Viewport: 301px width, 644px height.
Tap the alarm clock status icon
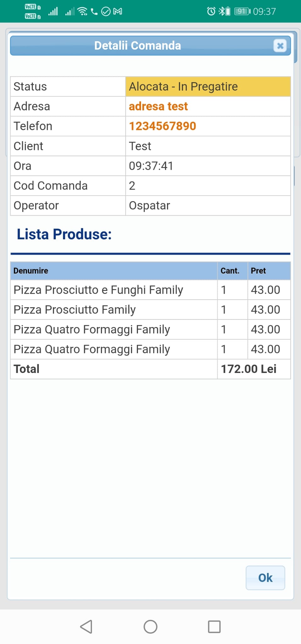211,12
